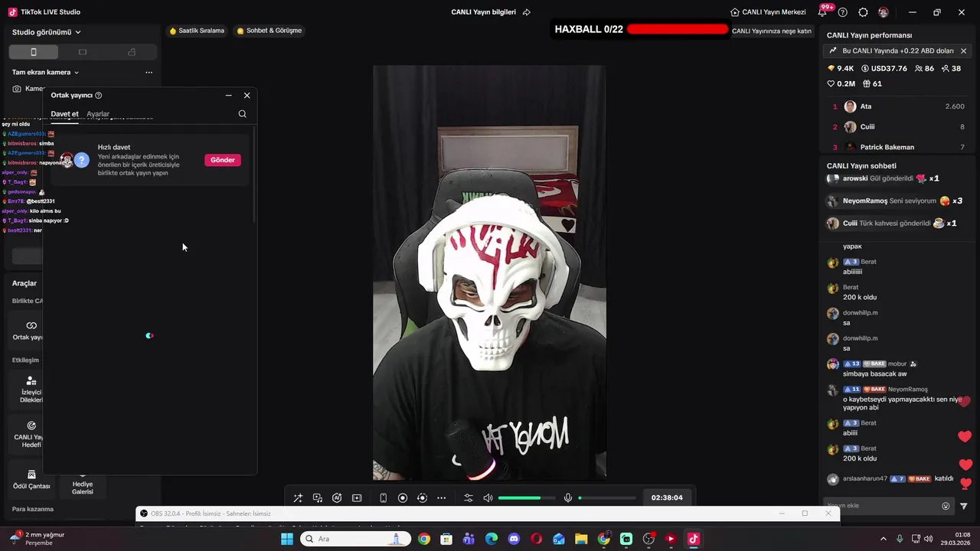
Task: Open the profile avatar in title bar
Action: [x=884, y=12]
